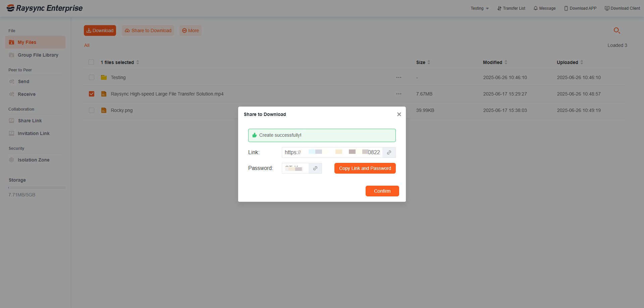
Task: Open Download APP link
Action: pos(580,8)
